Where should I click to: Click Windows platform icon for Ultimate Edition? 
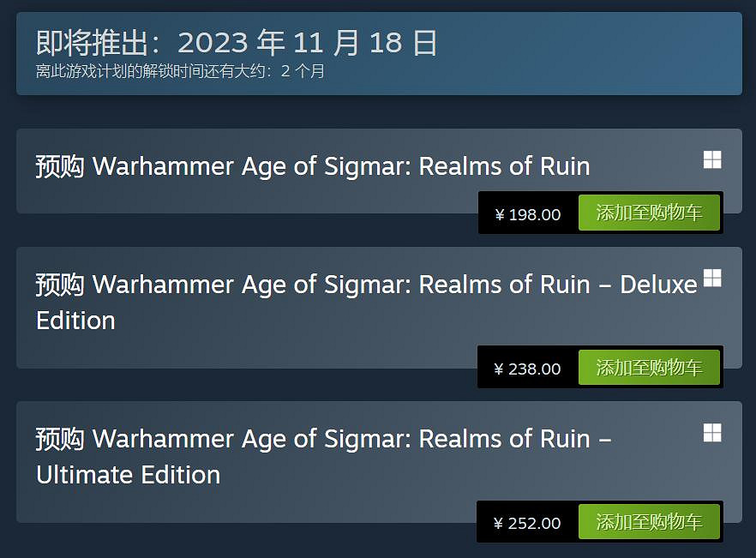(711, 433)
